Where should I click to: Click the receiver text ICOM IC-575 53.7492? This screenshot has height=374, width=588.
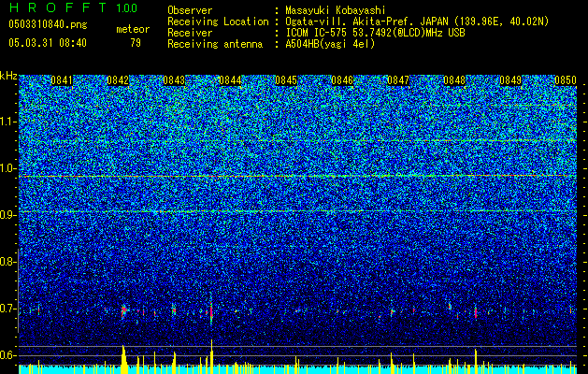point(375,33)
